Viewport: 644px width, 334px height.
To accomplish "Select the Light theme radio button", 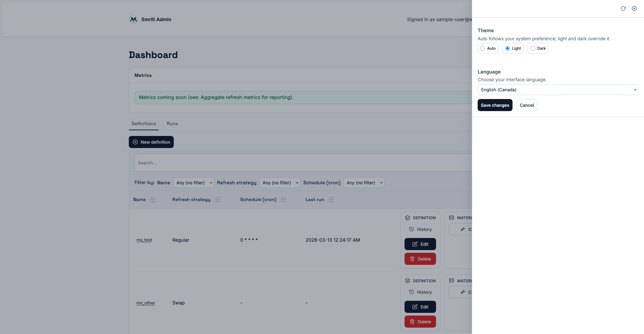I will click(x=507, y=48).
